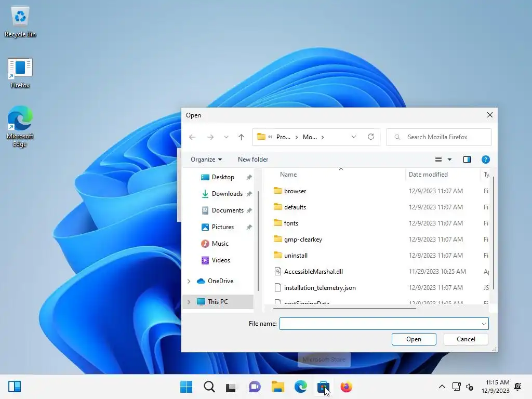This screenshot has height=399, width=532.
Task: Select the Microsoft Edge desktop shortcut
Action: click(20, 126)
